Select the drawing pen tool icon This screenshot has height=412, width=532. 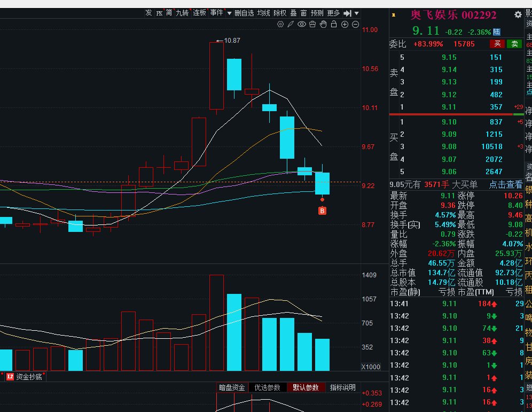pos(291,24)
